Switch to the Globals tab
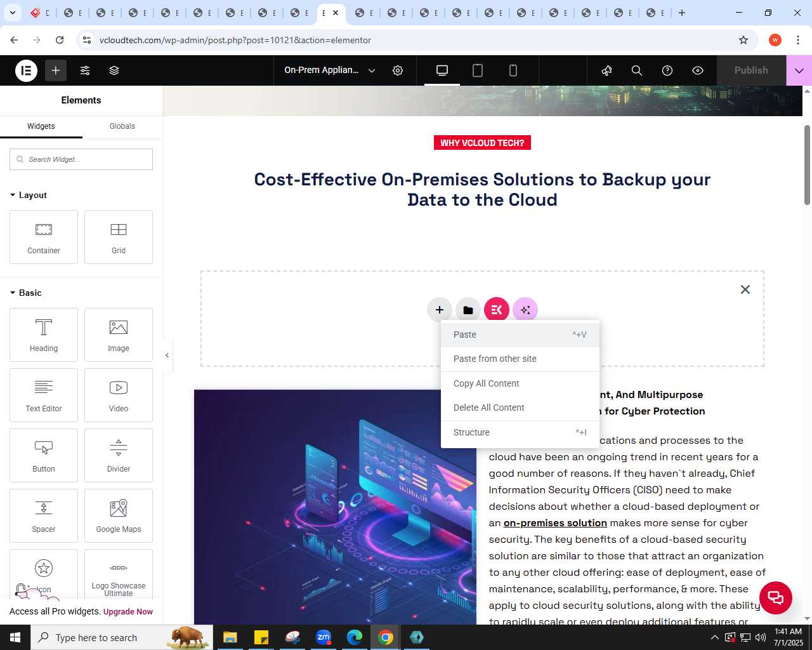This screenshot has width=812, height=650. 122,126
